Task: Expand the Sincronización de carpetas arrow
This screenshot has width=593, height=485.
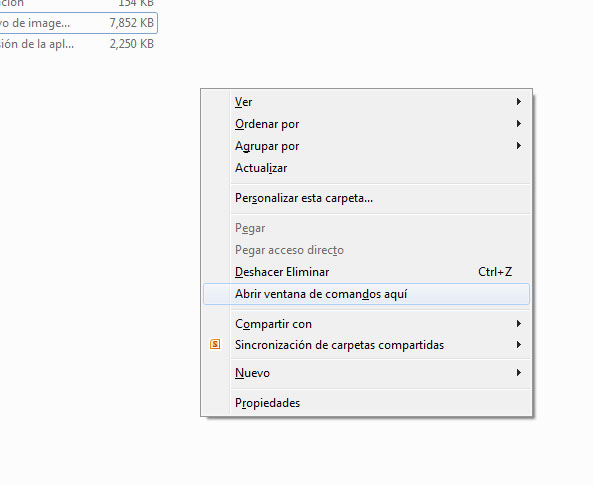Action: point(519,345)
